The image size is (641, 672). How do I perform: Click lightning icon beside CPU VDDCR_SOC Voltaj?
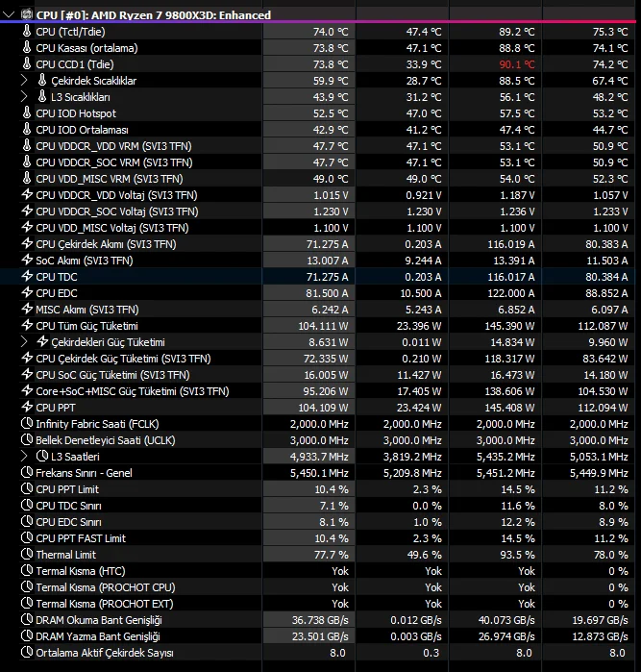pyautogui.click(x=27, y=211)
